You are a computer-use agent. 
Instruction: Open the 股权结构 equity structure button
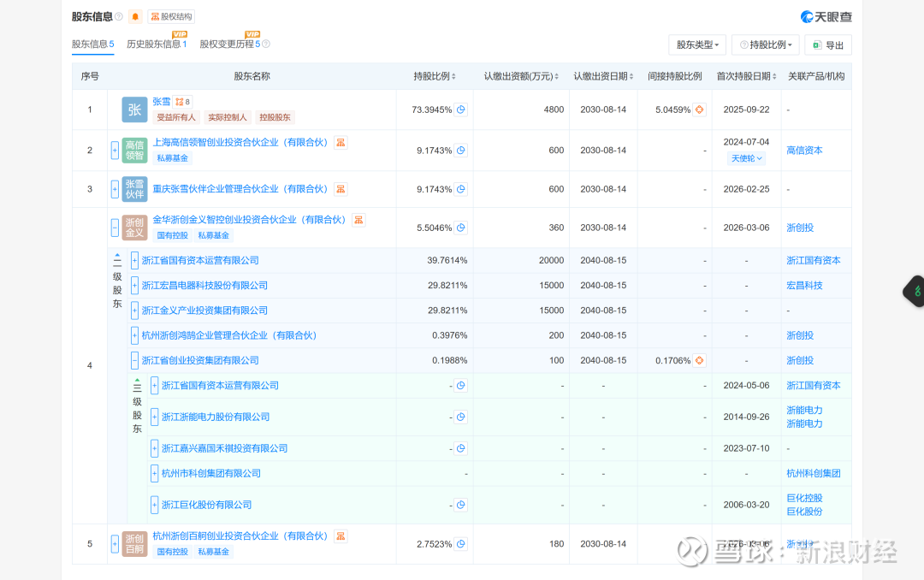(x=171, y=16)
